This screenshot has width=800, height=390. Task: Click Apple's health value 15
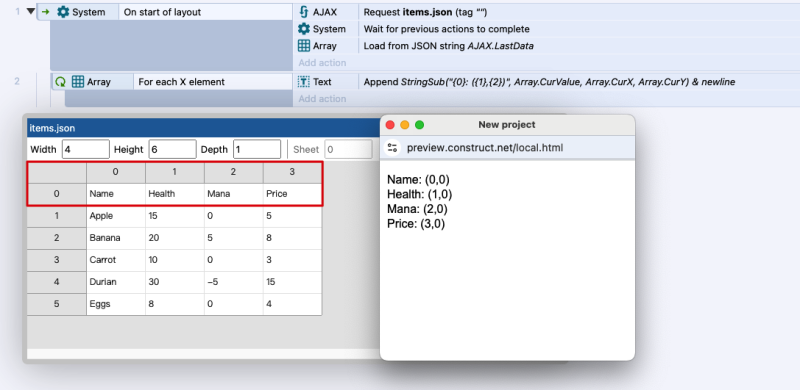click(174, 216)
